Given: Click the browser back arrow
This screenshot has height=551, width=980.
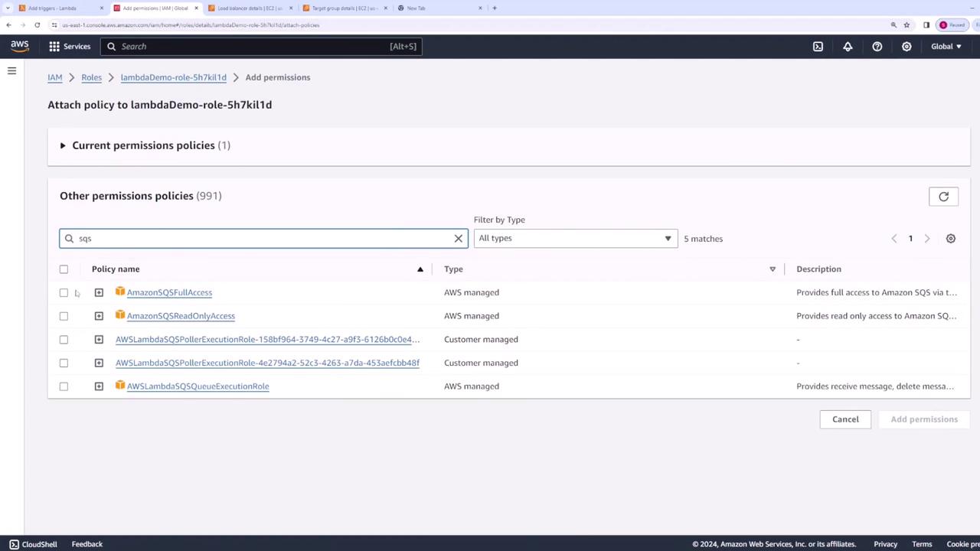Looking at the screenshot, I should [8, 25].
